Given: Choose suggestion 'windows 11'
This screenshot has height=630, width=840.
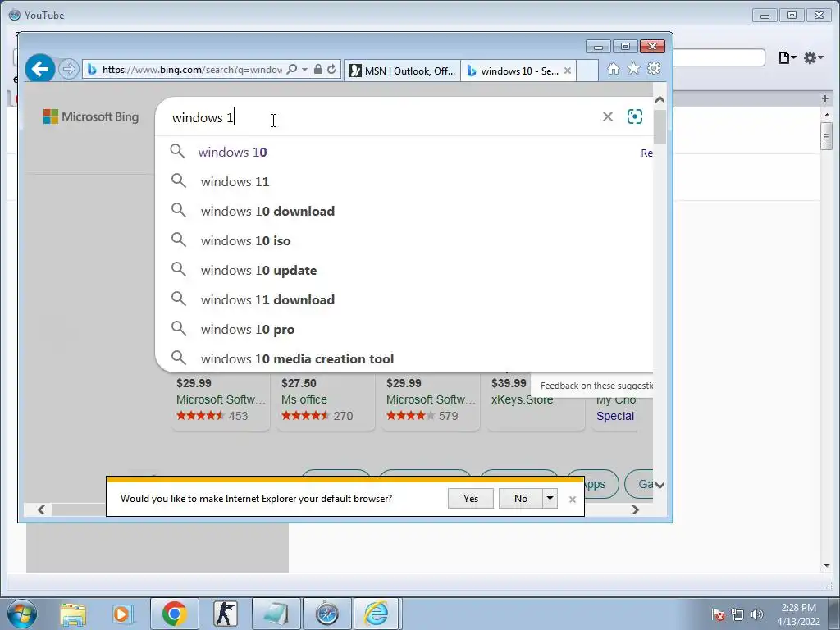Looking at the screenshot, I should [404, 181].
